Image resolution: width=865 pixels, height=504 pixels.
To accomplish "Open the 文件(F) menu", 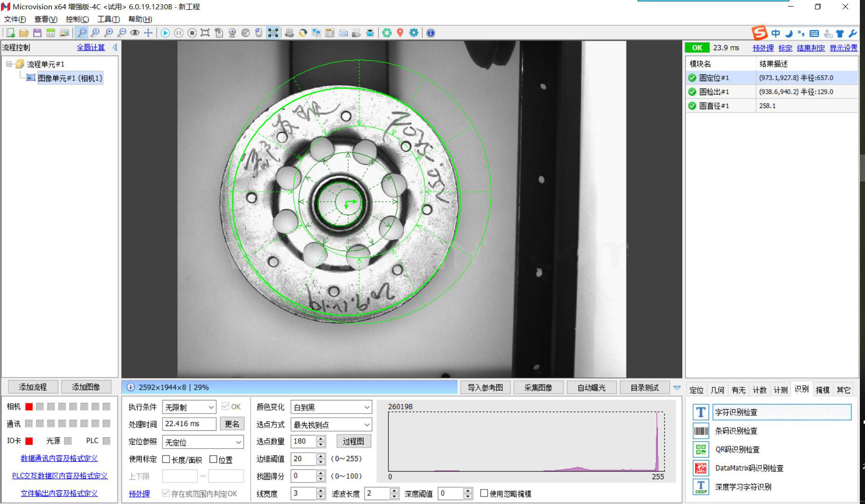I will click(15, 19).
